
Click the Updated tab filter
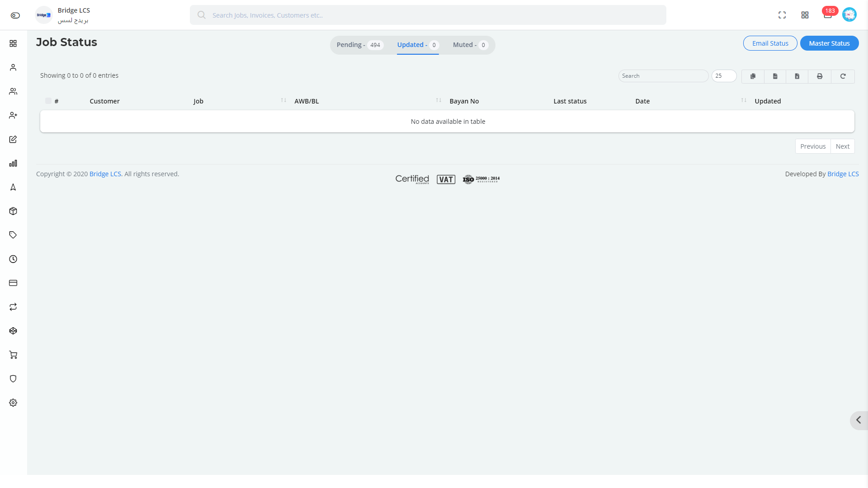[417, 45]
